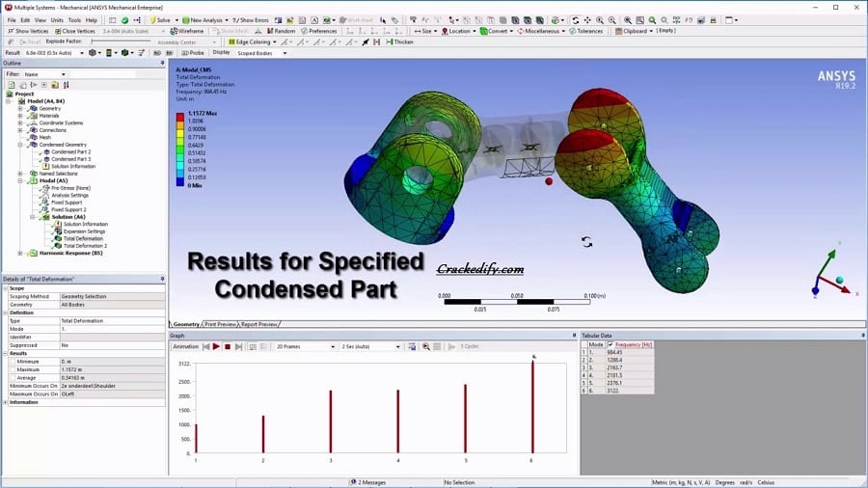This screenshot has height=488, width=868.
Task: Toggle the Frequency [Hz] column checkbox
Action: point(610,344)
